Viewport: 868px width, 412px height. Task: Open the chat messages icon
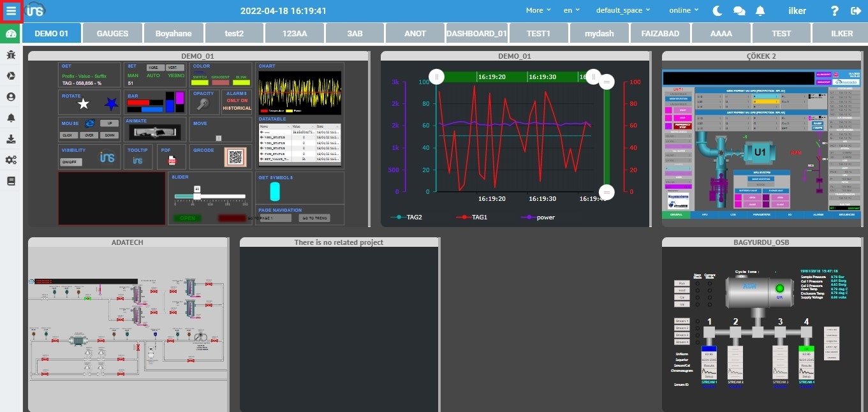coord(739,11)
